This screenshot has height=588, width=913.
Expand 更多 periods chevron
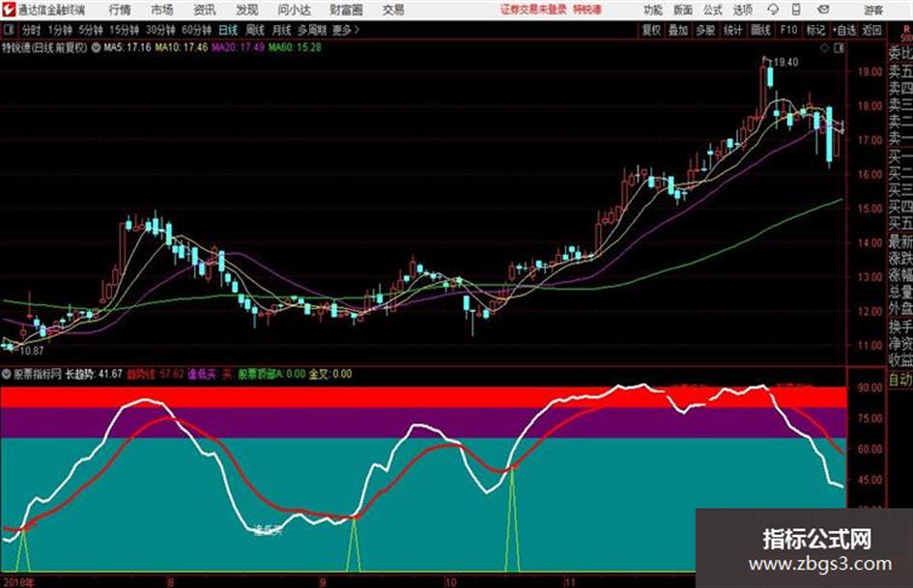click(347, 30)
